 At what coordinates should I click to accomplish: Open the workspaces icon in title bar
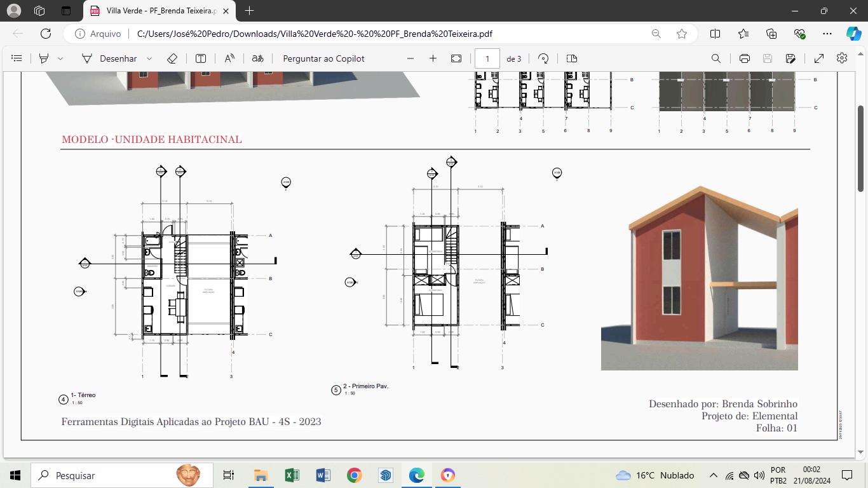(x=39, y=11)
